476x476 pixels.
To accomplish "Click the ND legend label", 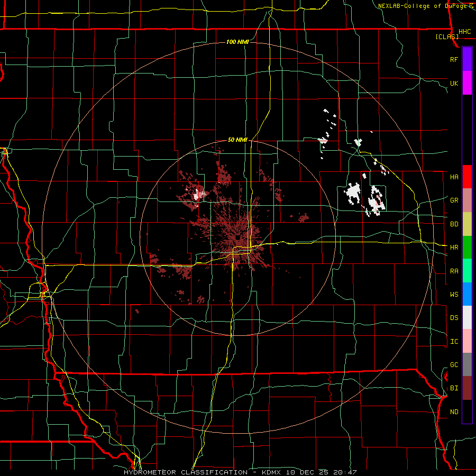I will tap(454, 412).
